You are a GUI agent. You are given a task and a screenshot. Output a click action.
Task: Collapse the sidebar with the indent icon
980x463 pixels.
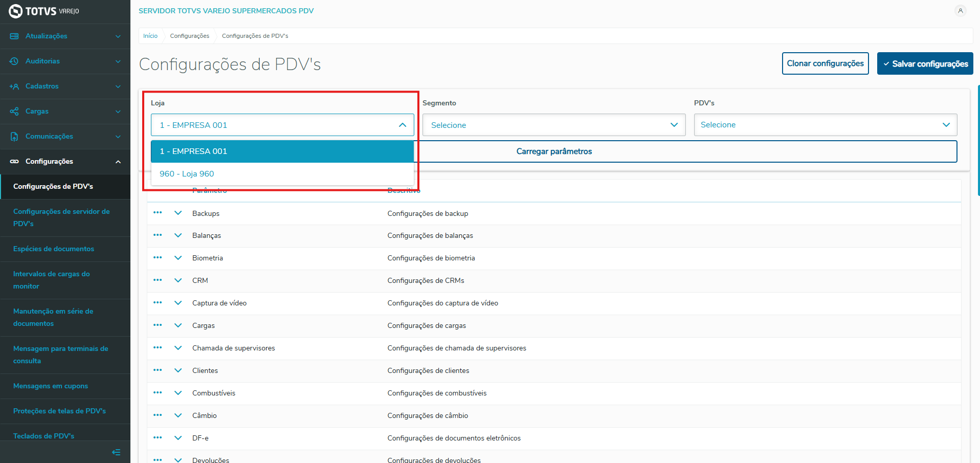[x=116, y=452]
